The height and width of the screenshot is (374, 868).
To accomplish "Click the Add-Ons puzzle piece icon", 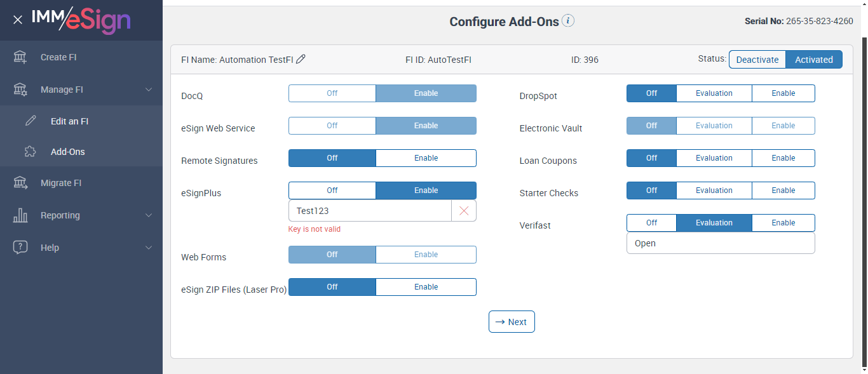I will point(31,152).
